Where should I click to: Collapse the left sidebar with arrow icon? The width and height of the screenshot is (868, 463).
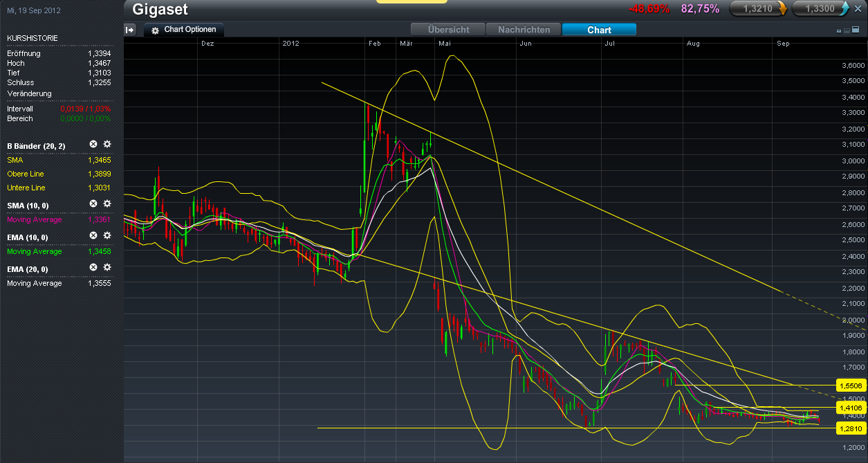(x=130, y=30)
